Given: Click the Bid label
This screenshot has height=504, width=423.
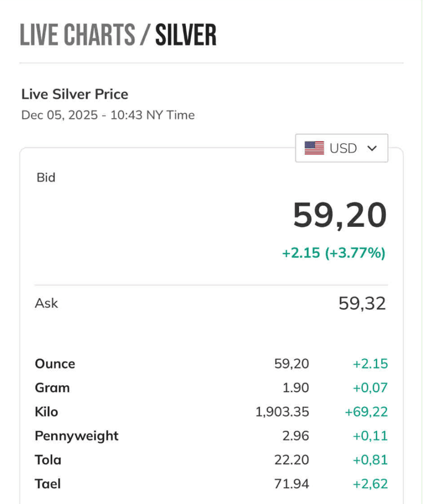Looking at the screenshot, I should point(46,177).
